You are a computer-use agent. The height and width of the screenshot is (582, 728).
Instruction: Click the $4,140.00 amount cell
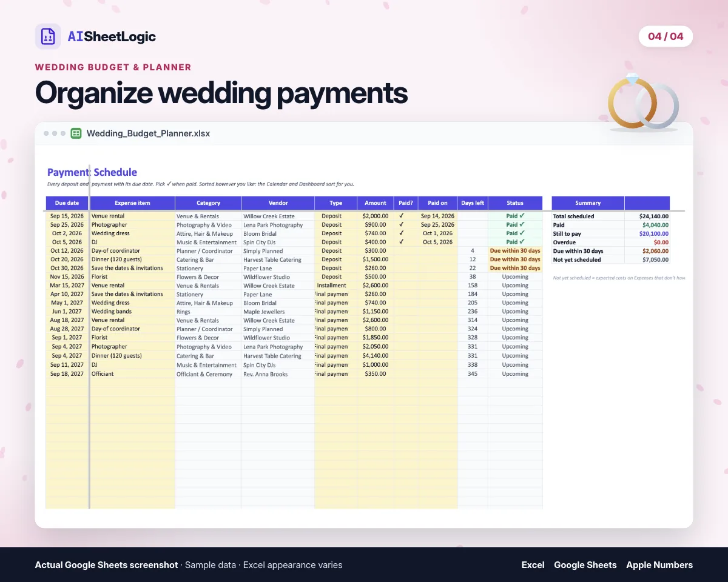pyautogui.click(x=376, y=356)
